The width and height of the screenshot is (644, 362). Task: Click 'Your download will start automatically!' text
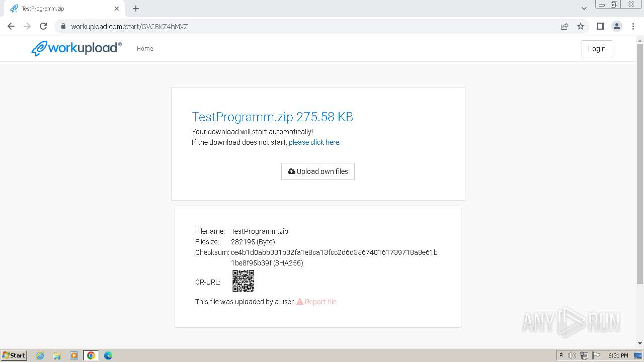pos(252,132)
